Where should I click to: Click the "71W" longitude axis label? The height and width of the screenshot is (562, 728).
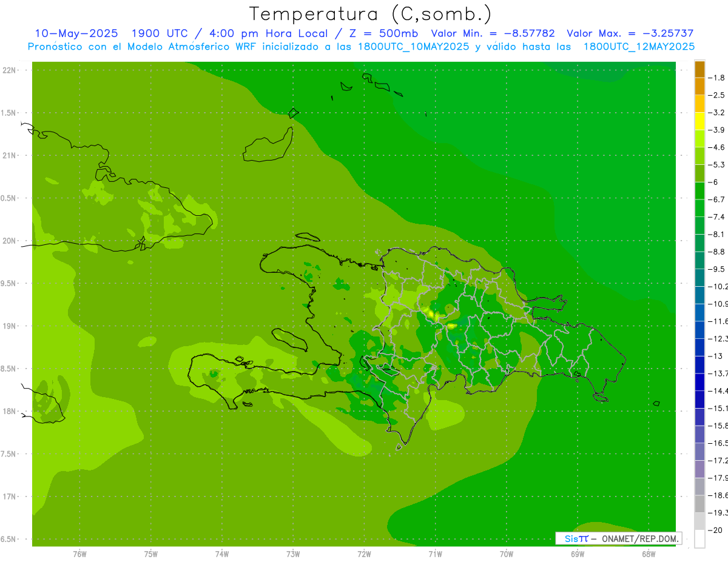pos(435,554)
